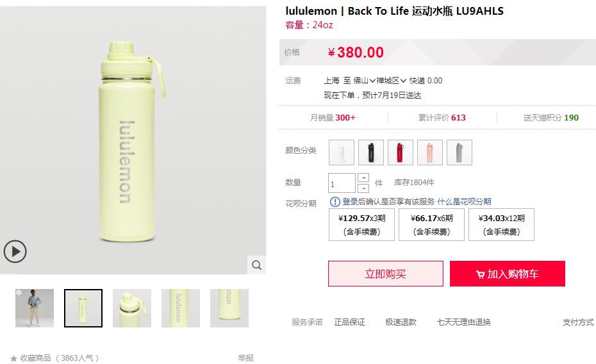Select the black bottle color option

(x=371, y=153)
